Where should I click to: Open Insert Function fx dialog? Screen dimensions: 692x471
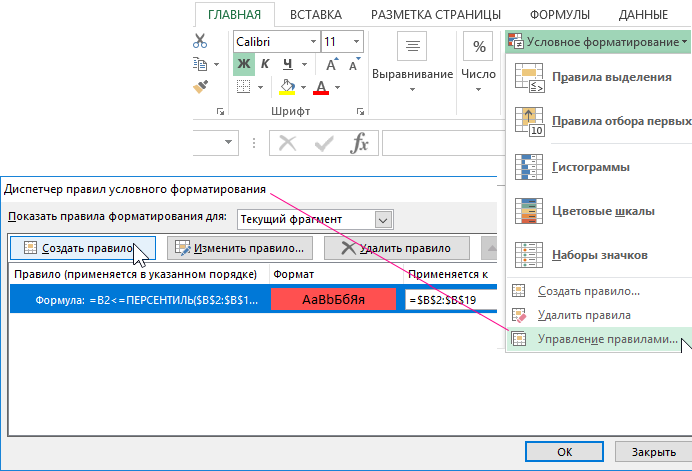click(359, 143)
